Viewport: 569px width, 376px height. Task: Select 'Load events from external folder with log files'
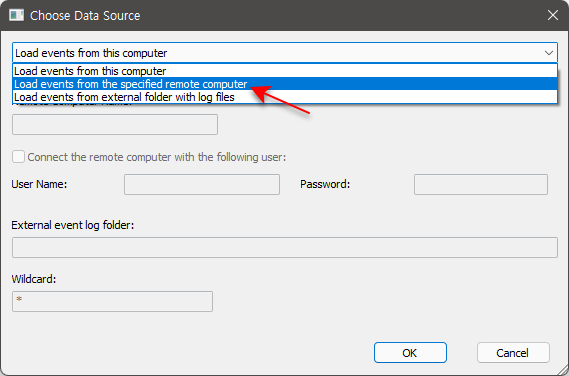tap(285, 97)
